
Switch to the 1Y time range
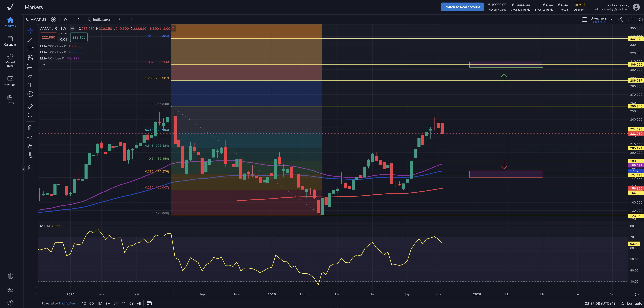click(124, 303)
